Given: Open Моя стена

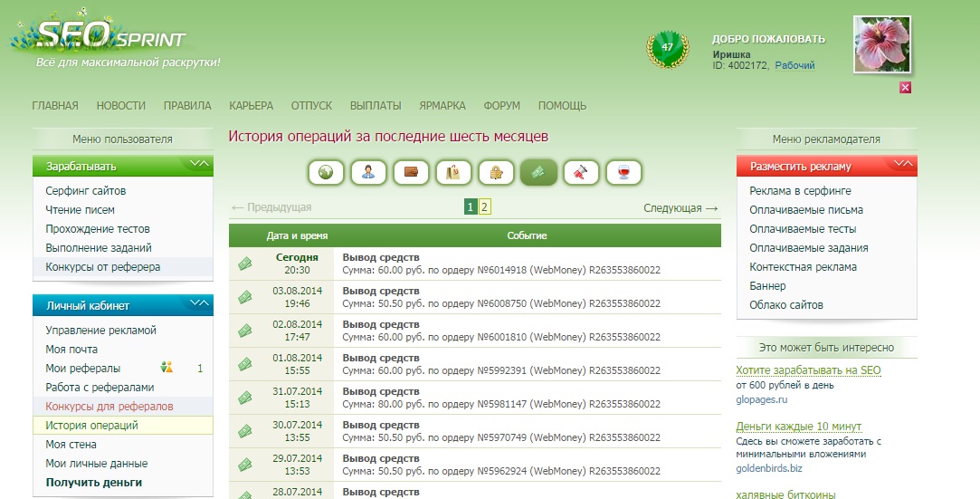Looking at the screenshot, I should click(x=71, y=445).
